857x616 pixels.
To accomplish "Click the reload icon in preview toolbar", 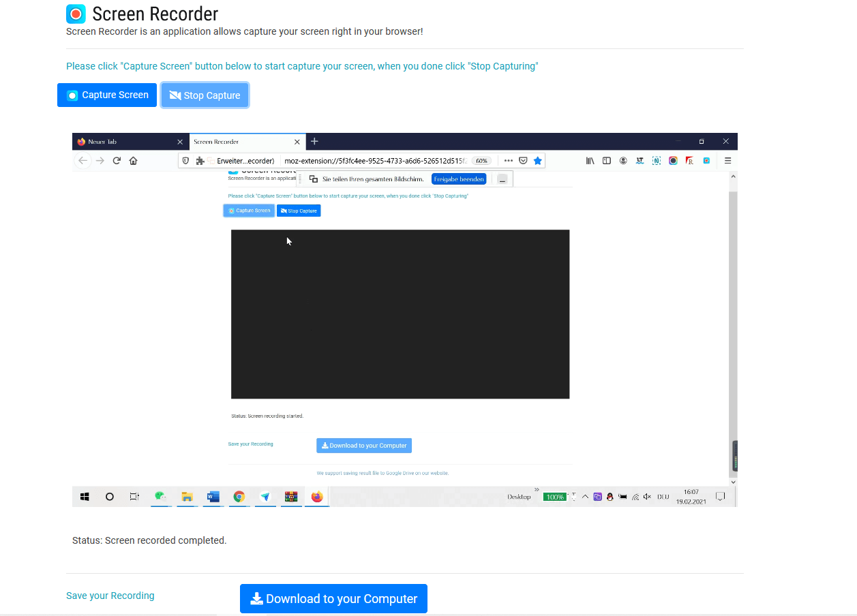I will pos(117,161).
